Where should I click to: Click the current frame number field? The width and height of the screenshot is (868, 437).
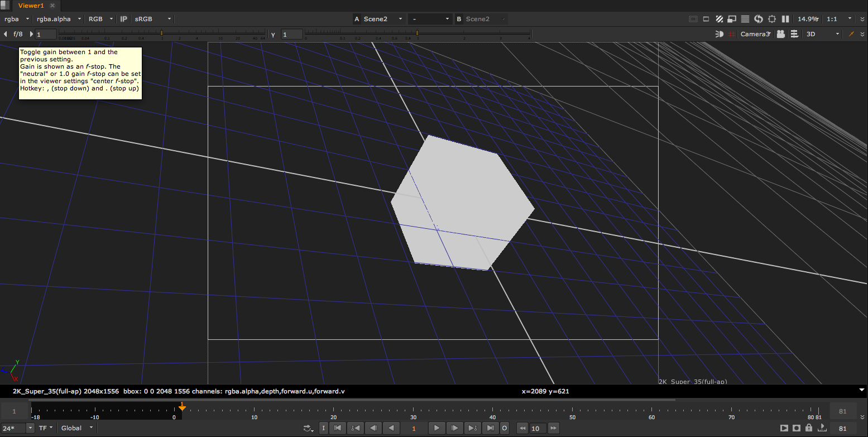(414, 428)
